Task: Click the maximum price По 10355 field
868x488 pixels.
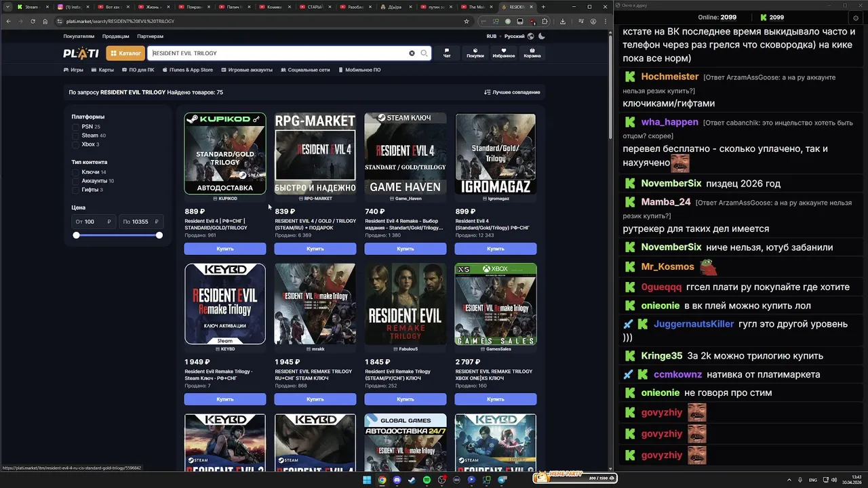Action: click(140, 222)
